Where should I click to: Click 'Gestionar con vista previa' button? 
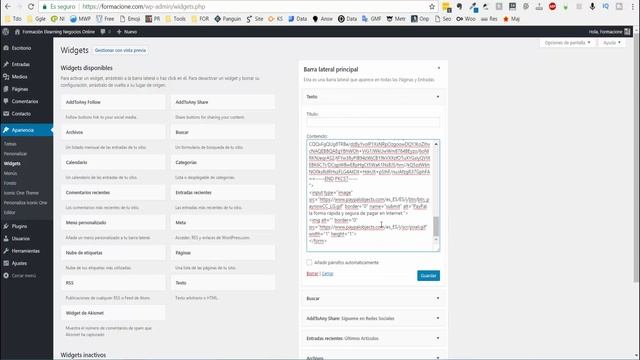[x=120, y=50]
